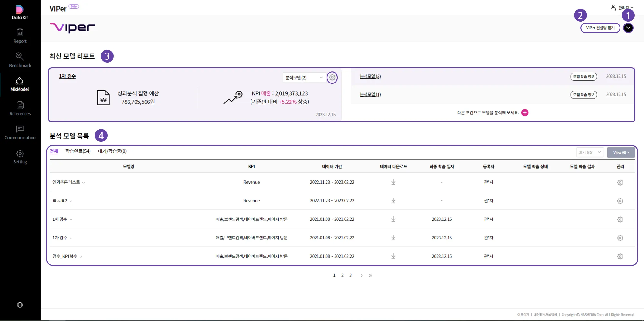Image resolution: width=644 pixels, height=321 pixels.
Task: Click the Viper logo
Action: (72, 28)
